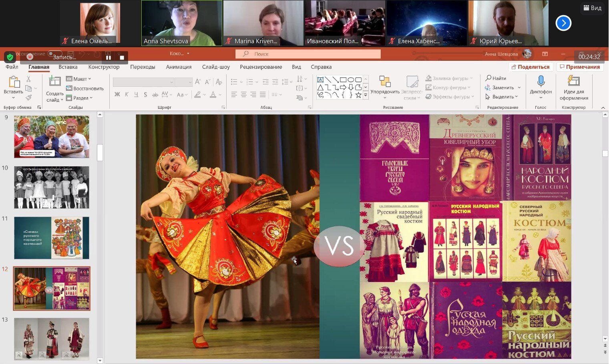Image resolution: width=609 pixels, height=364 pixels.
Task: Click the text highlight color marker
Action: pos(197,94)
